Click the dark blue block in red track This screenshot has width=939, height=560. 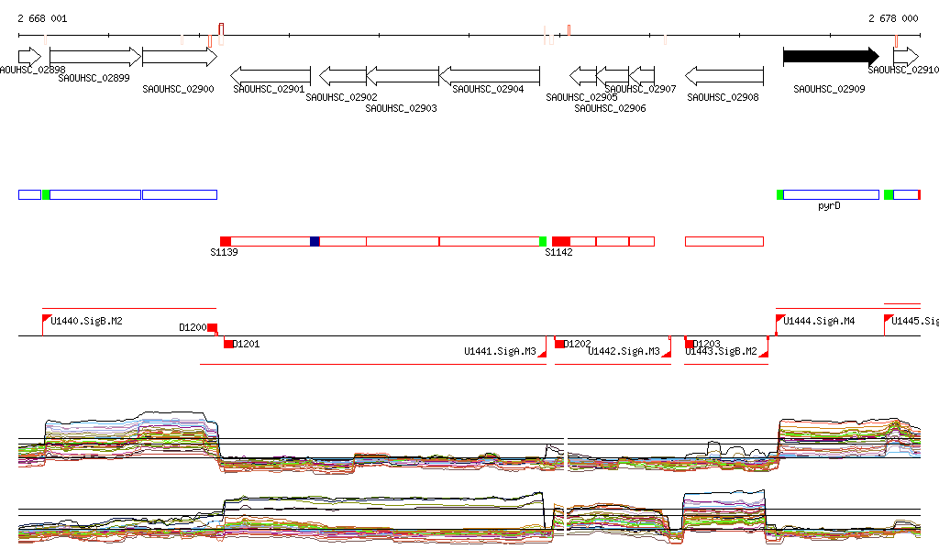coord(315,242)
